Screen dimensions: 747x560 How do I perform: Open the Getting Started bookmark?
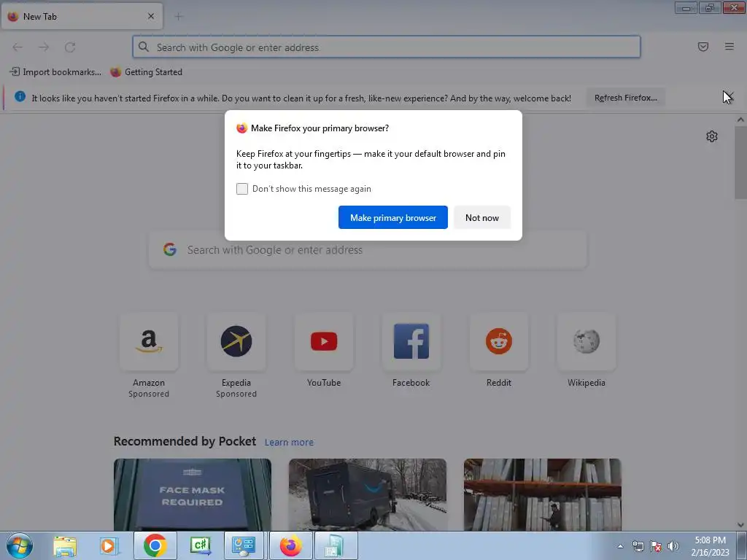click(x=146, y=72)
